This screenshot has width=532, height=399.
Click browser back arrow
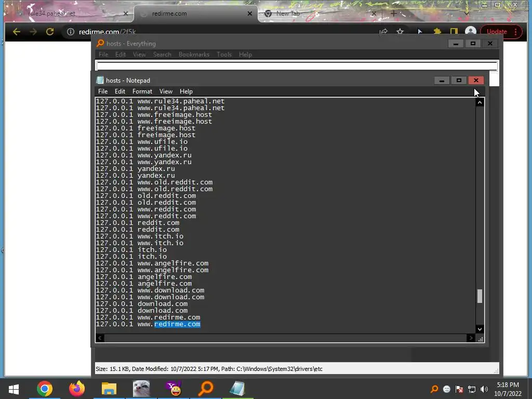(x=16, y=32)
